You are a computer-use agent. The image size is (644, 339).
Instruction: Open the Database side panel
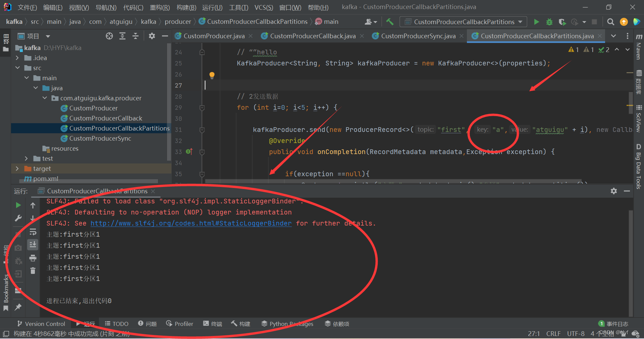click(x=639, y=82)
